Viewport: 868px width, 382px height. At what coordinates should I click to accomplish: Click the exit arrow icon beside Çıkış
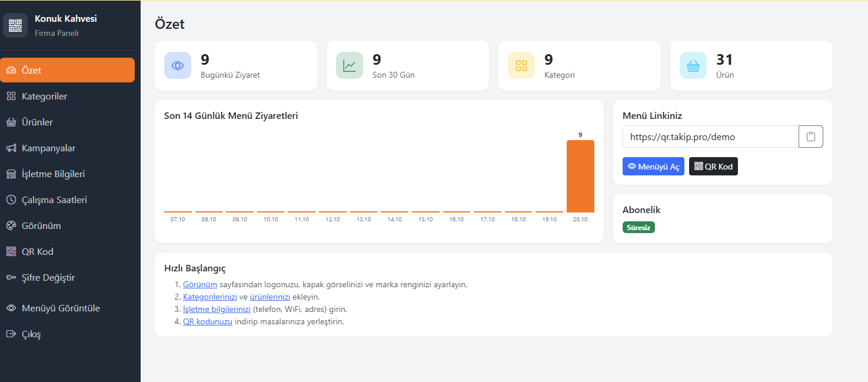(11, 334)
